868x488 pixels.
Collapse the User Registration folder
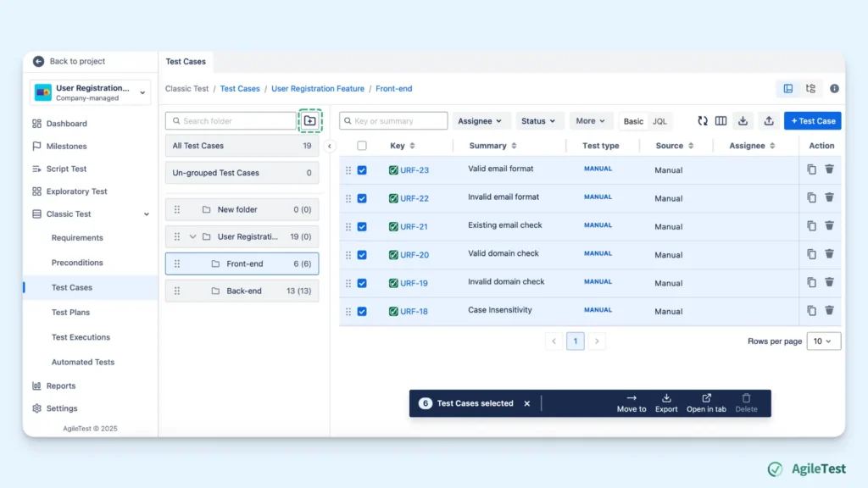coord(192,237)
